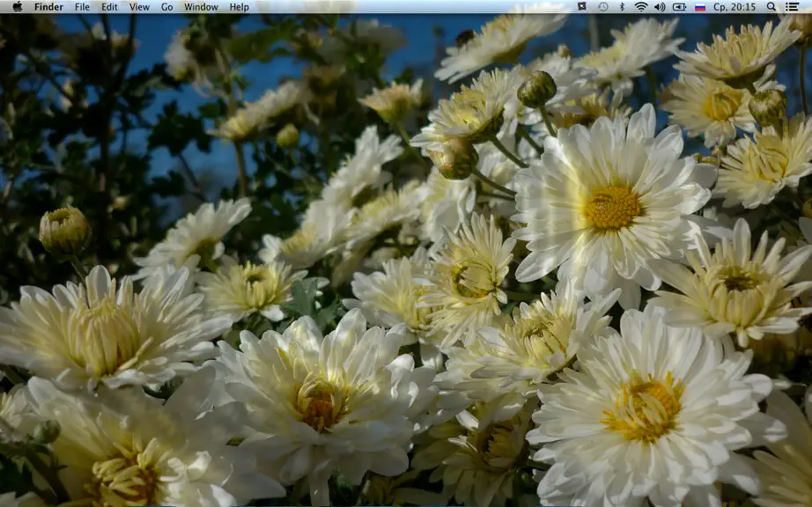Viewport: 812px width, 507px height.
Task: Open the Edit menu
Action: (x=109, y=7)
